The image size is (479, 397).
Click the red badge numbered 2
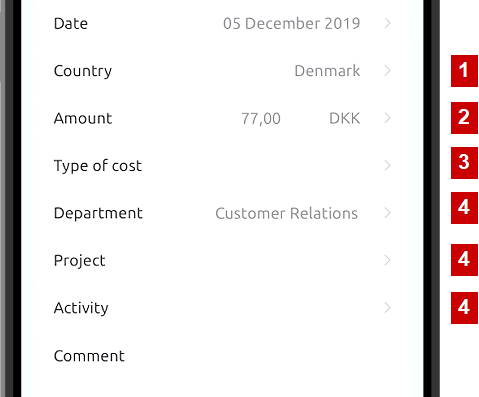pyautogui.click(x=464, y=118)
